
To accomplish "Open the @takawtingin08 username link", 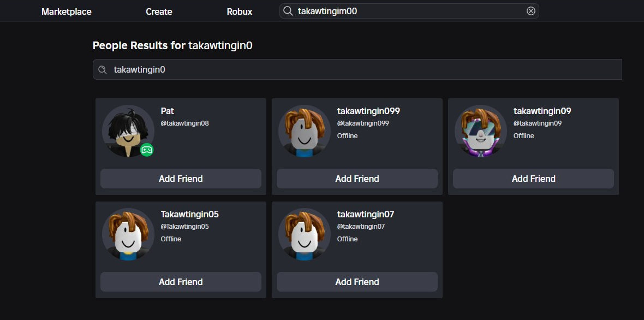I will [185, 123].
